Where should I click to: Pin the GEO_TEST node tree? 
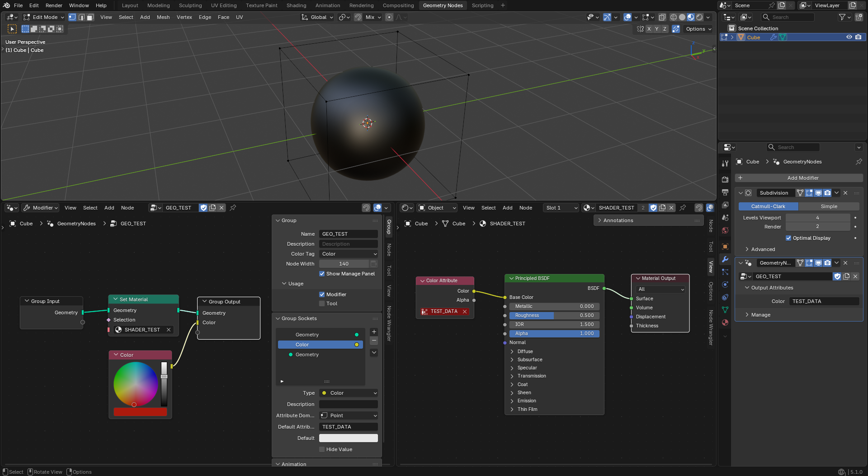(233, 208)
